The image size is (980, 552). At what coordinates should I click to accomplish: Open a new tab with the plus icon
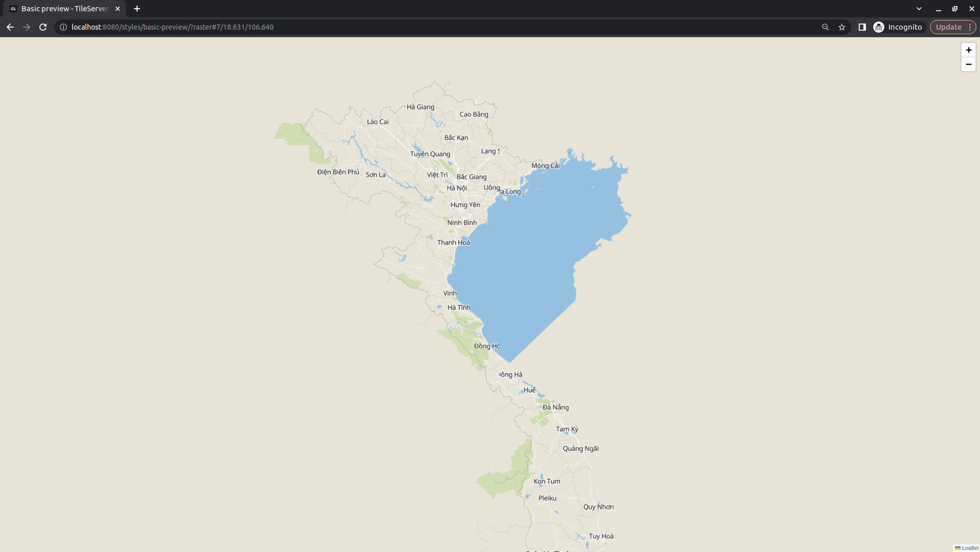tap(136, 8)
